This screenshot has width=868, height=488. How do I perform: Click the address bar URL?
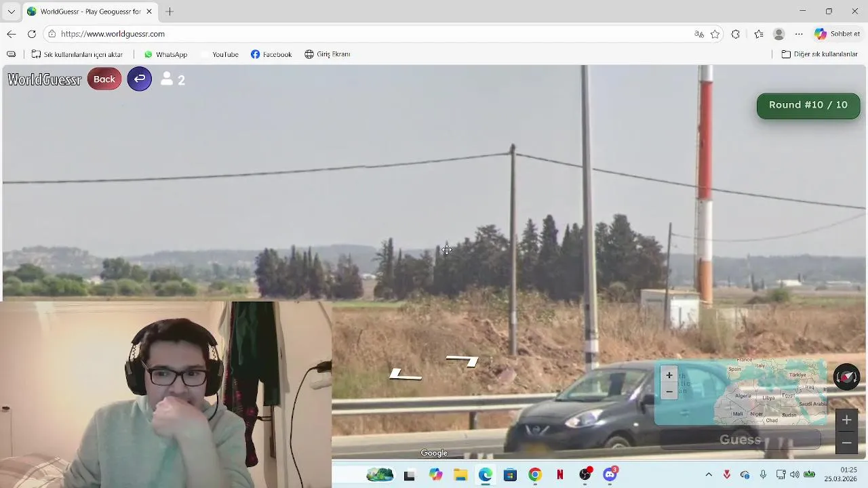(x=113, y=34)
